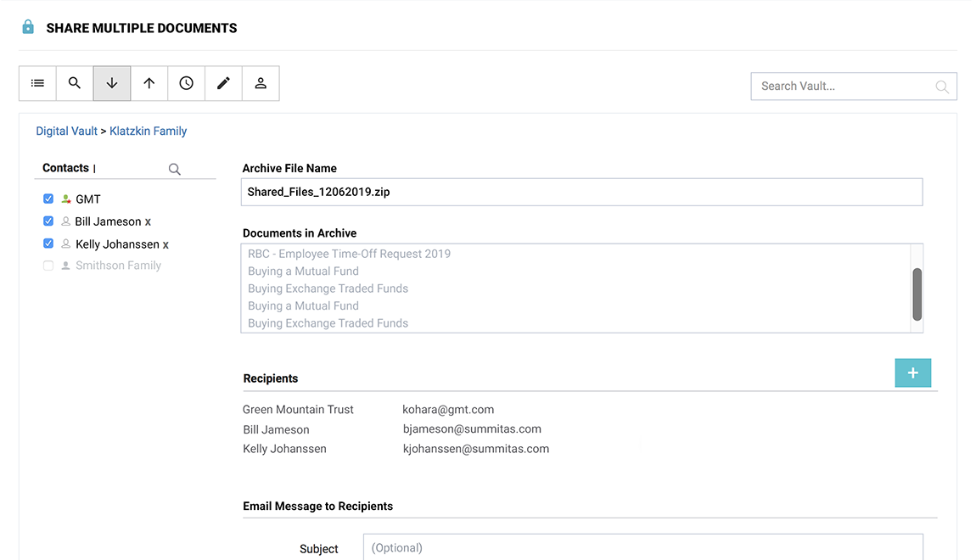This screenshot has height=560, width=976.
Task: Uncheck the GMT contact checkbox
Action: click(48, 199)
